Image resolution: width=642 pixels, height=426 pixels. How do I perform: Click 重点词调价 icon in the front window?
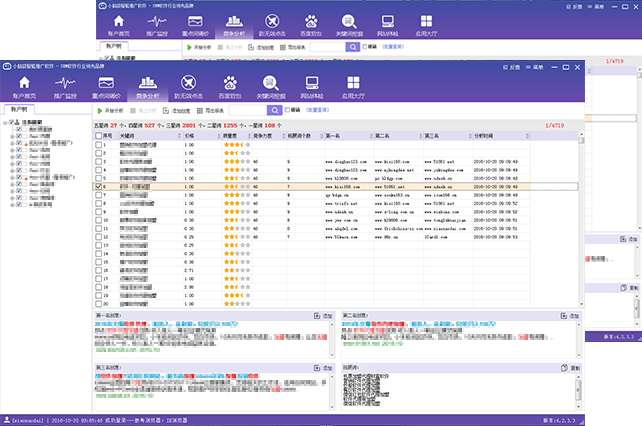click(105, 84)
